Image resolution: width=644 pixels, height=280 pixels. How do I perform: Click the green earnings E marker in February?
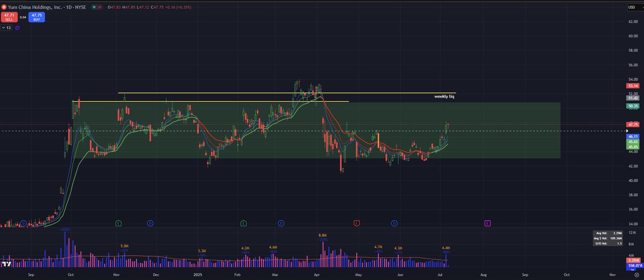tap(243, 222)
